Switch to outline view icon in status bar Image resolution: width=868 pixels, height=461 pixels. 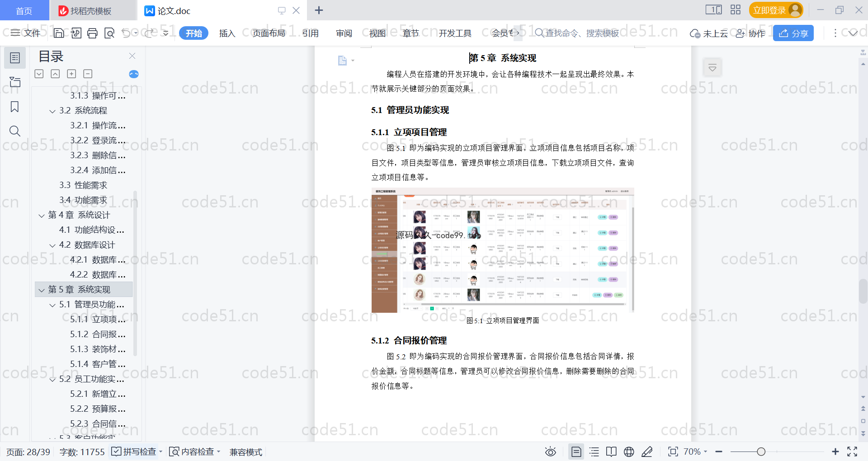(x=594, y=452)
